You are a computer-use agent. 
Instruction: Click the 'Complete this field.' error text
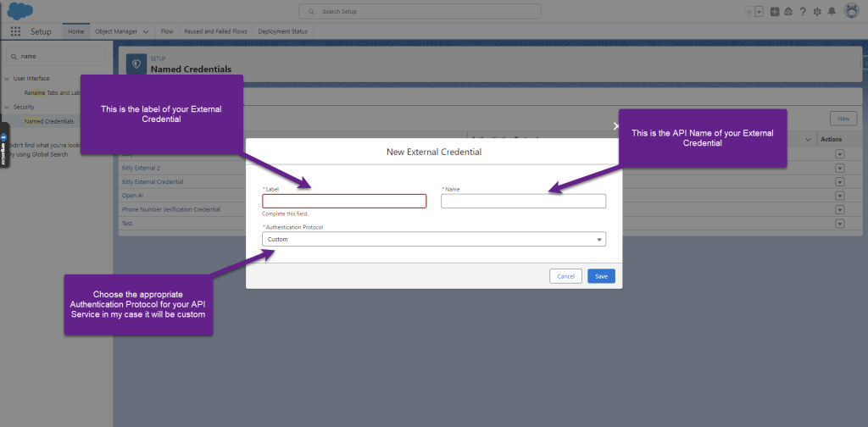285,213
